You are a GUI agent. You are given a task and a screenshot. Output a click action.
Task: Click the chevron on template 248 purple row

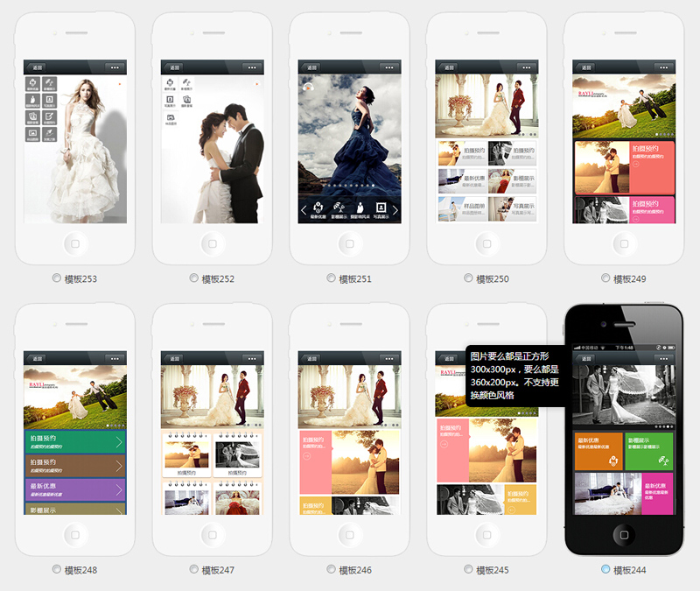coord(119,489)
